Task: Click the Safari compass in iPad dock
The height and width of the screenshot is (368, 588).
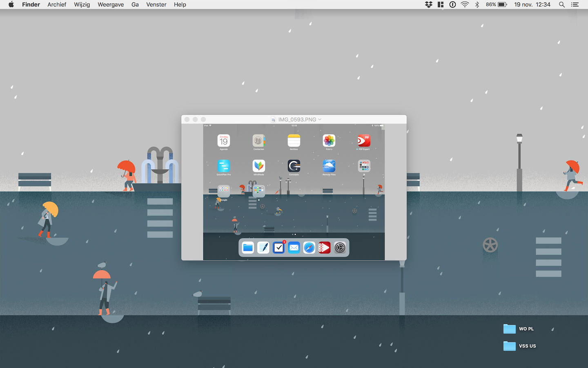Action: (309, 247)
